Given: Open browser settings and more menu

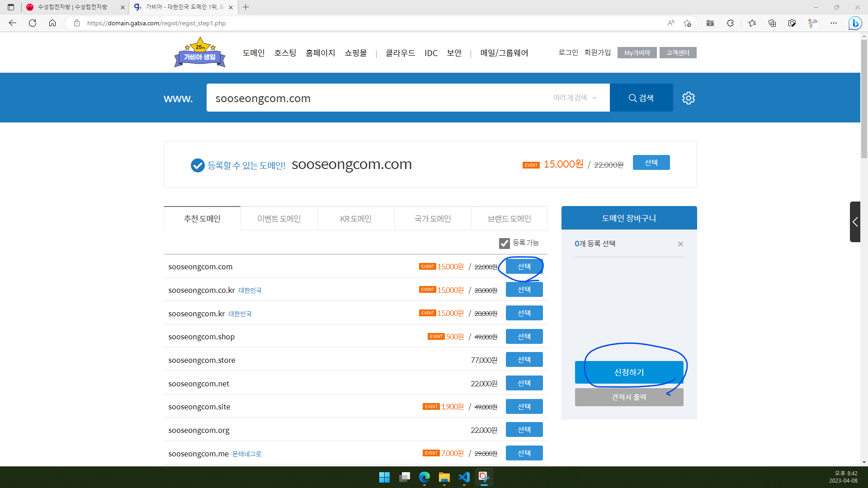Looking at the screenshot, I should (834, 23).
